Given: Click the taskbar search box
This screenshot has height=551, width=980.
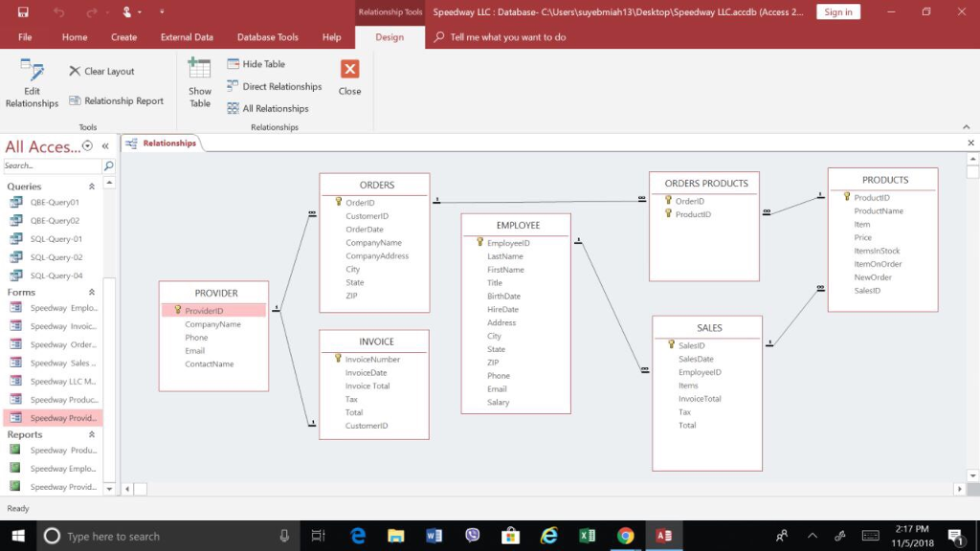Looking at the screenshot, I should pyautogui.click(x=166, y=536).
